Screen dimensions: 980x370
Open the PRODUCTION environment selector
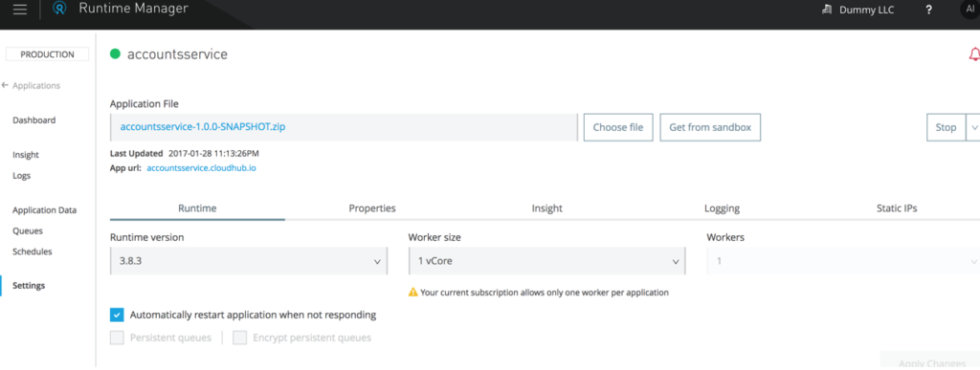point(47,54)
